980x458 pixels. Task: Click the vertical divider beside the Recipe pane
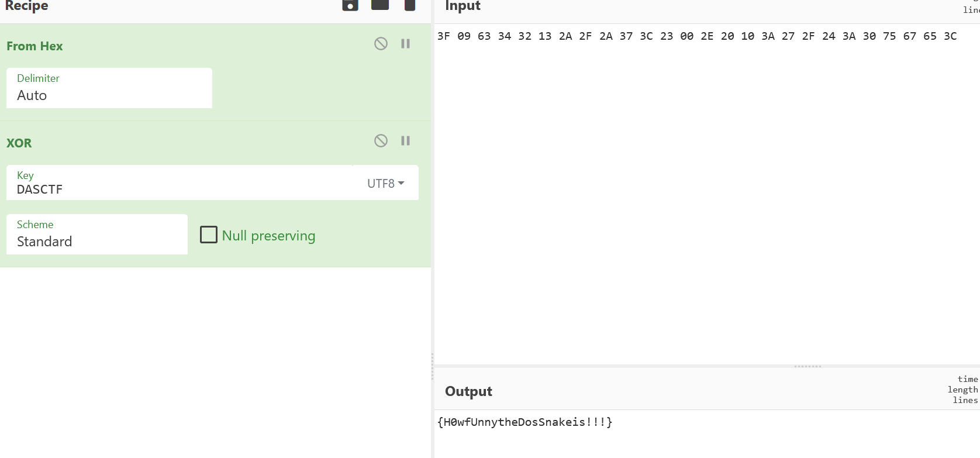432,366
